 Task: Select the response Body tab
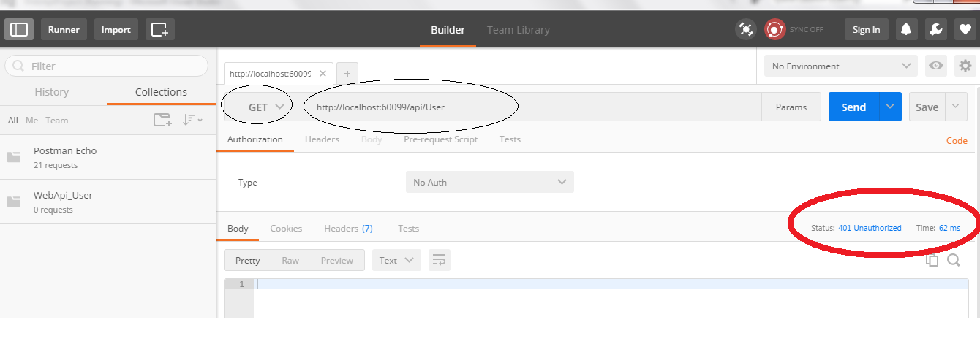(238, 228)
